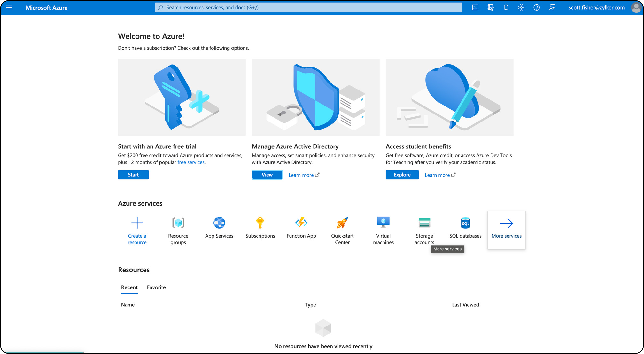Click the student benefits cloud illustration
Image resolution: width=644 pixels, height=354 pixels.
[x=450, y=97]
